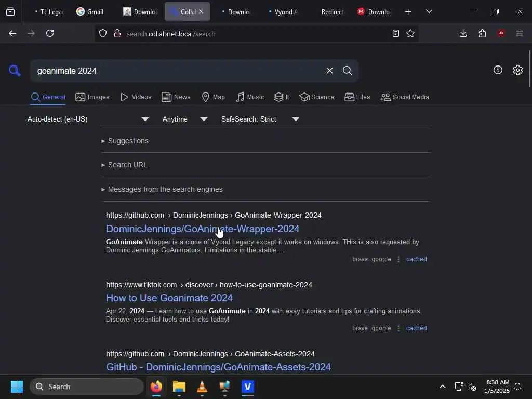Click the uBlock Origin extension icon
The width and height of the screenshot is (532, 399).
click(501, 33)
